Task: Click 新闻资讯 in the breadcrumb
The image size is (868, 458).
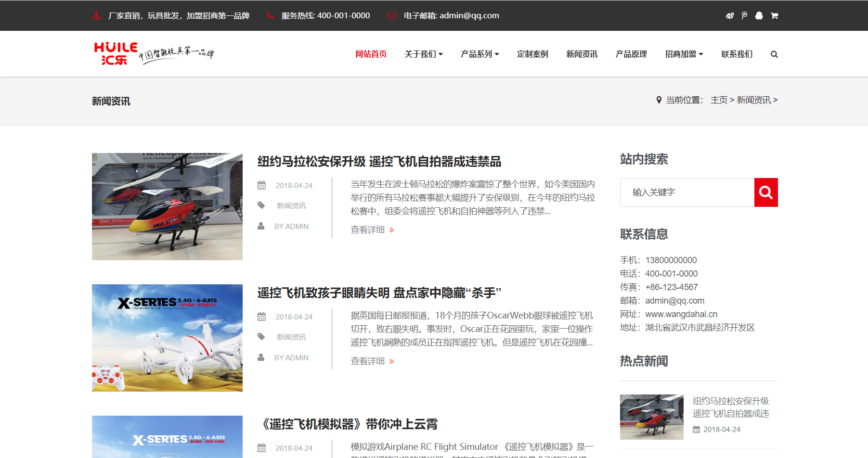Action: click(753, 100)
